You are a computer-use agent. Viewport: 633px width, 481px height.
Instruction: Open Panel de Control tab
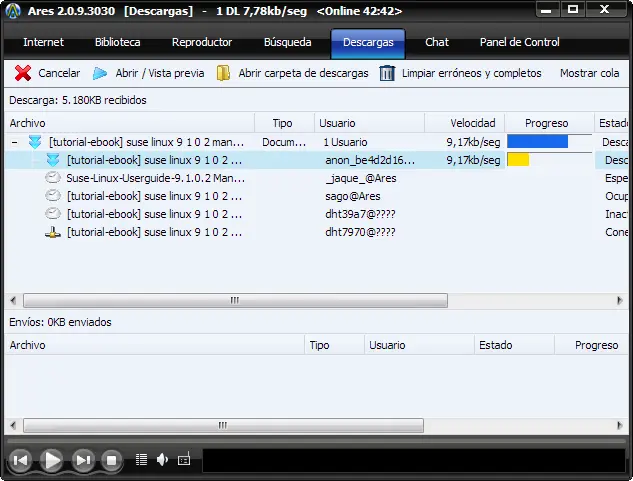point(520,42)
